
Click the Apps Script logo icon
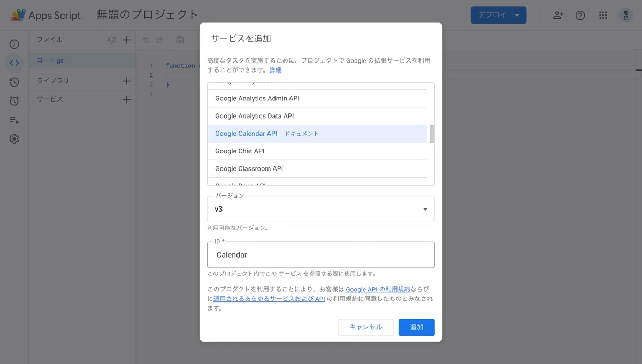(x=18, y=15)
